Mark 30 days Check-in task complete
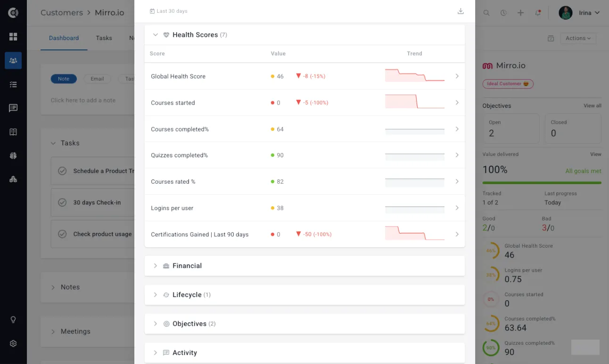Screen dimensions: 609x364 pos(62,202)
